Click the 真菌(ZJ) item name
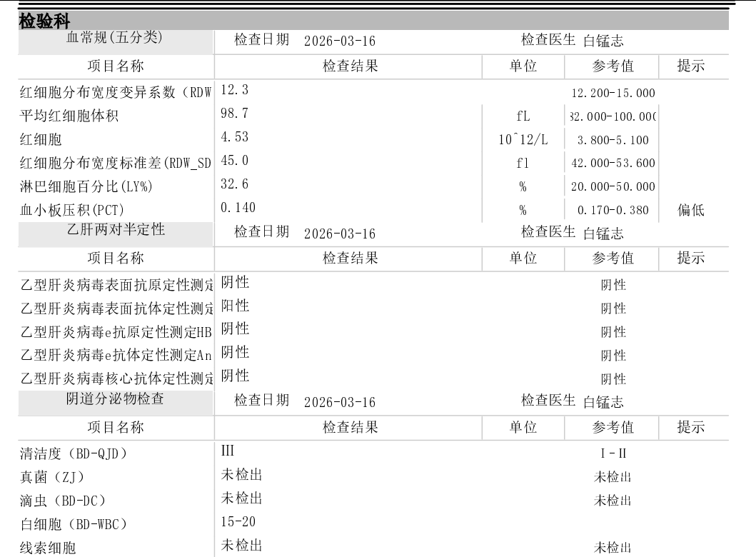Image resolution: width=756 pixels, height=557 pixels. point(56,478)
